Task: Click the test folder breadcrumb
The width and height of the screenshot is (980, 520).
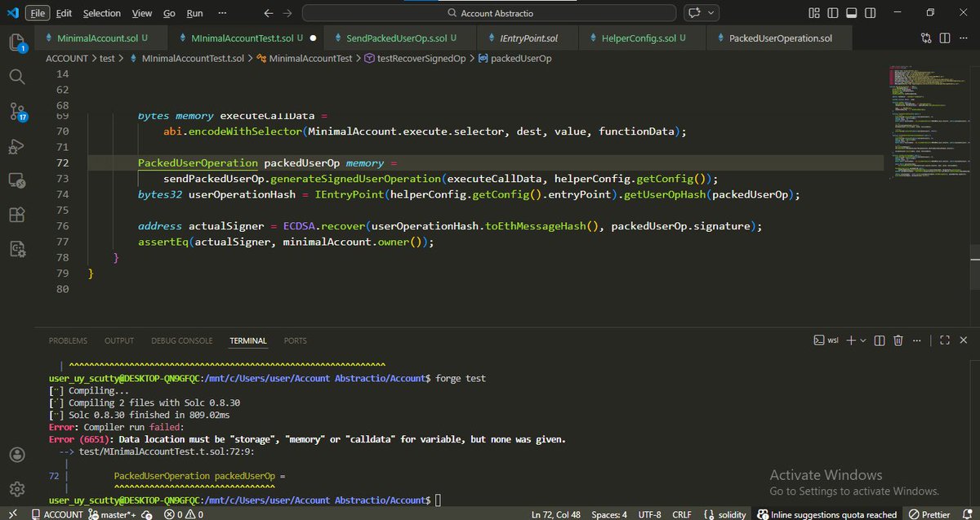Action: point(107,59)
